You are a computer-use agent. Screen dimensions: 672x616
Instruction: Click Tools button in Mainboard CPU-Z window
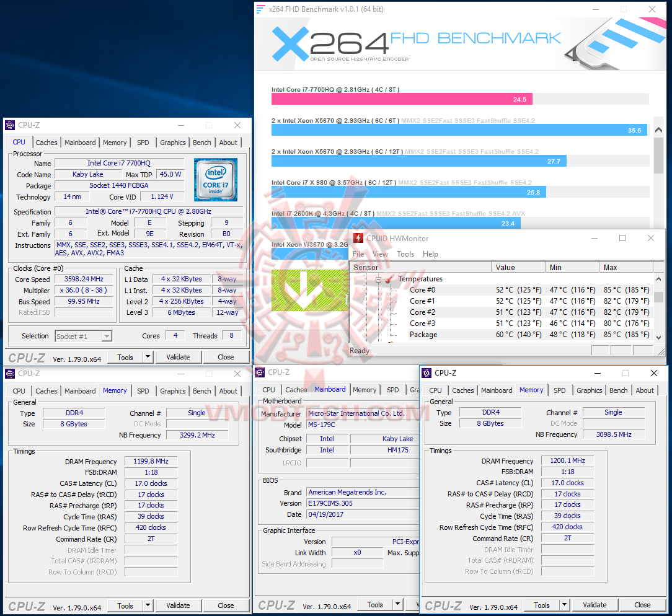375,604
